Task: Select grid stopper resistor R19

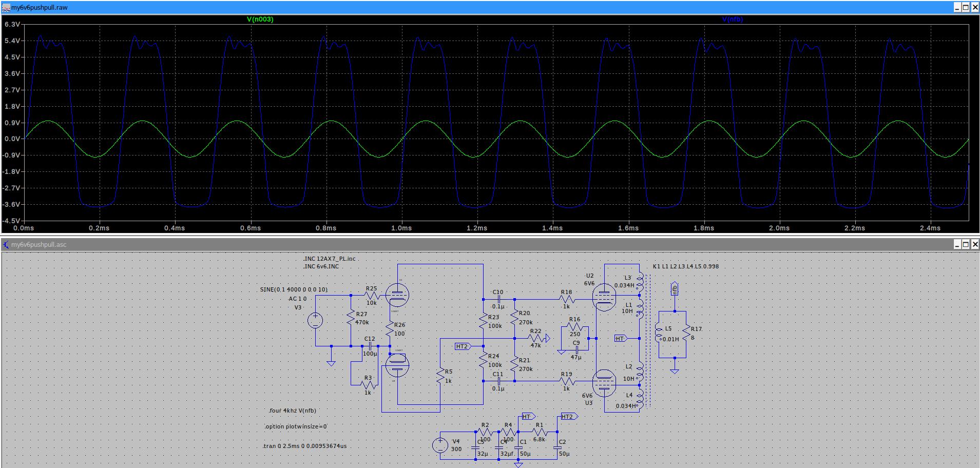Action: coord(566,381)
